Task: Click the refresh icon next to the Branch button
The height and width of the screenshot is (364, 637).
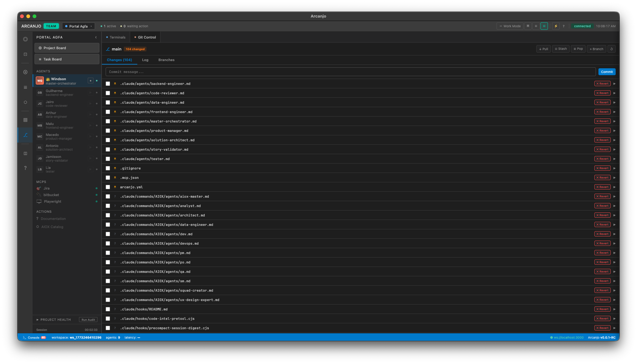Action: (612, 49)
